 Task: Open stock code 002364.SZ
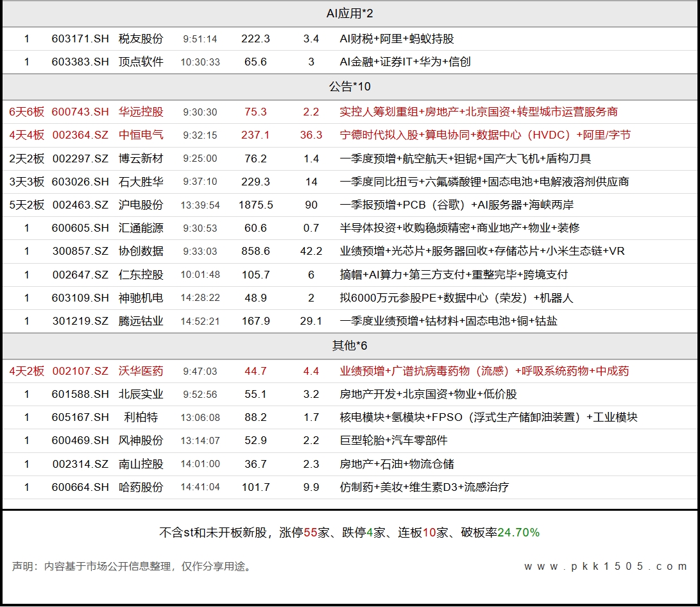[80, 135]
